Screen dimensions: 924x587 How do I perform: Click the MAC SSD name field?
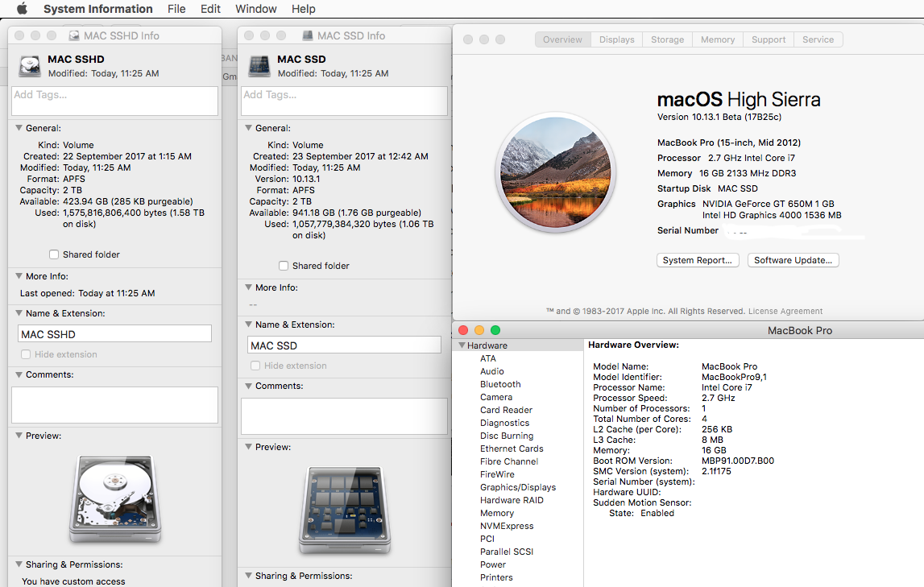tap(344, 345)
